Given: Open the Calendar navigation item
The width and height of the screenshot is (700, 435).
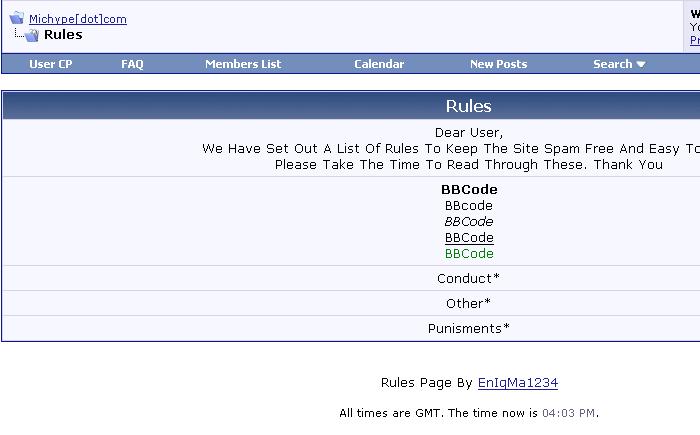Looking at the screenshot, I should [x=379, y=64].
